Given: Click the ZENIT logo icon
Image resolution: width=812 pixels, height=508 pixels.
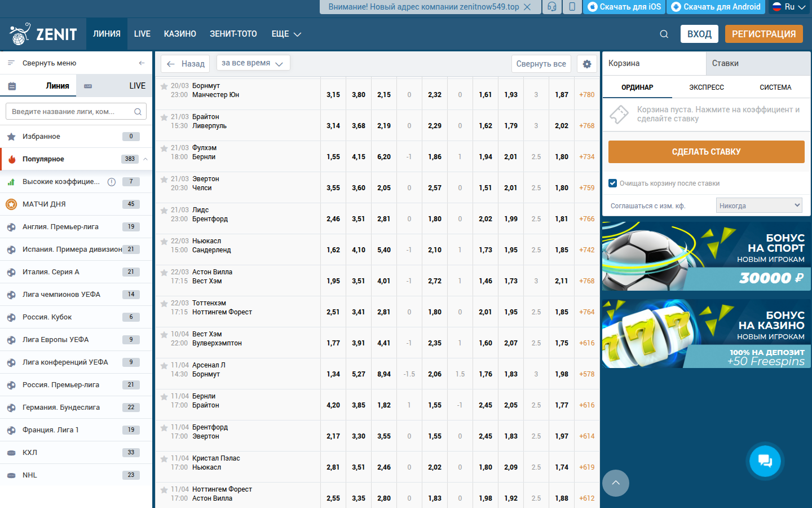Looking at the screenshot, I should (x=20, y=34).
